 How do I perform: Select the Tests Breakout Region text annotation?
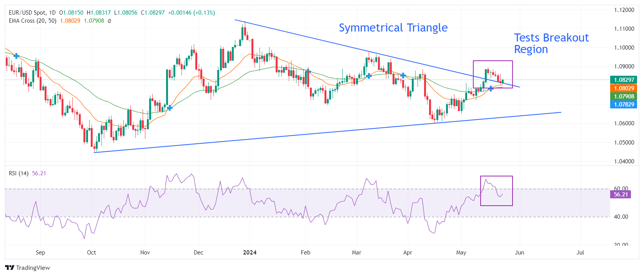(x=551, y=43)
